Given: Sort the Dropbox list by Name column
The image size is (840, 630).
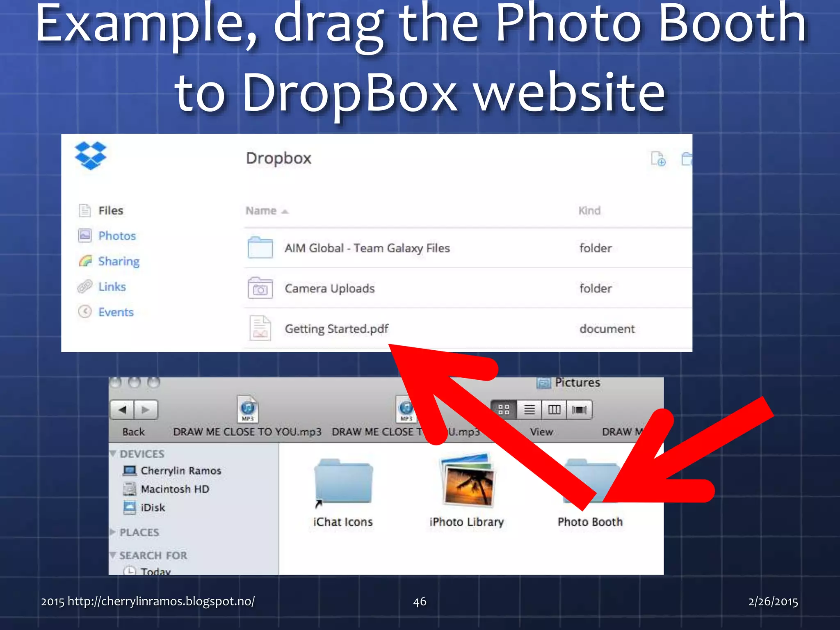Looking at the screenshot, I should 267,211.
